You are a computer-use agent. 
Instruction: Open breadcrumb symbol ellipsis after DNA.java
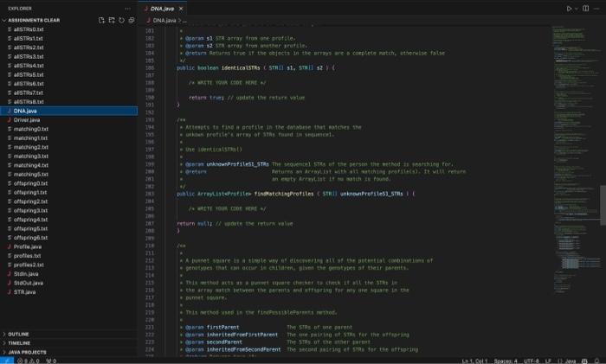coord(184,21)
